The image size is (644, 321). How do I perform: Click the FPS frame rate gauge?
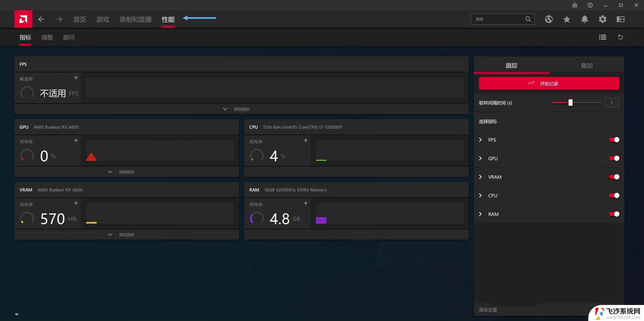click(x=27, y=93)
